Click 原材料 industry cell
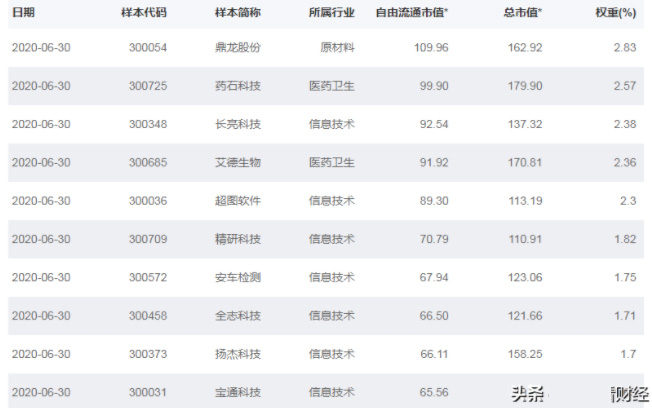Screen dimensions: 652x408 coord(337,48)
